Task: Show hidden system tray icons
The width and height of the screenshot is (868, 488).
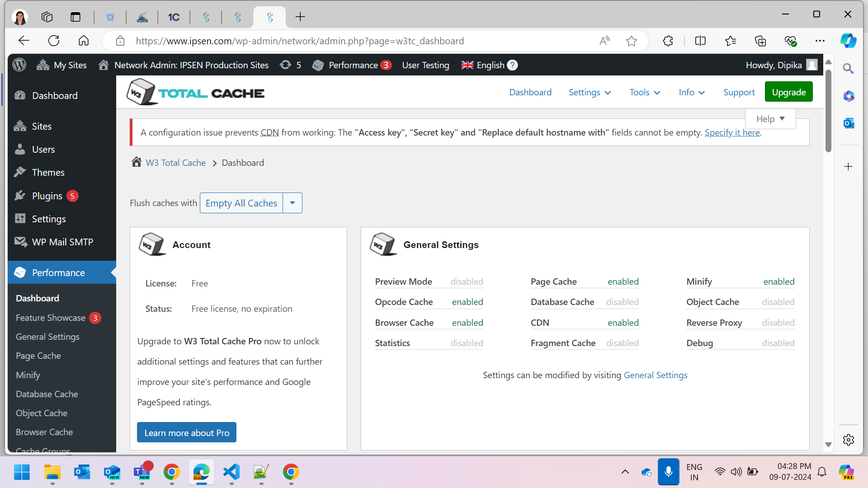Action: click(625, 472)
